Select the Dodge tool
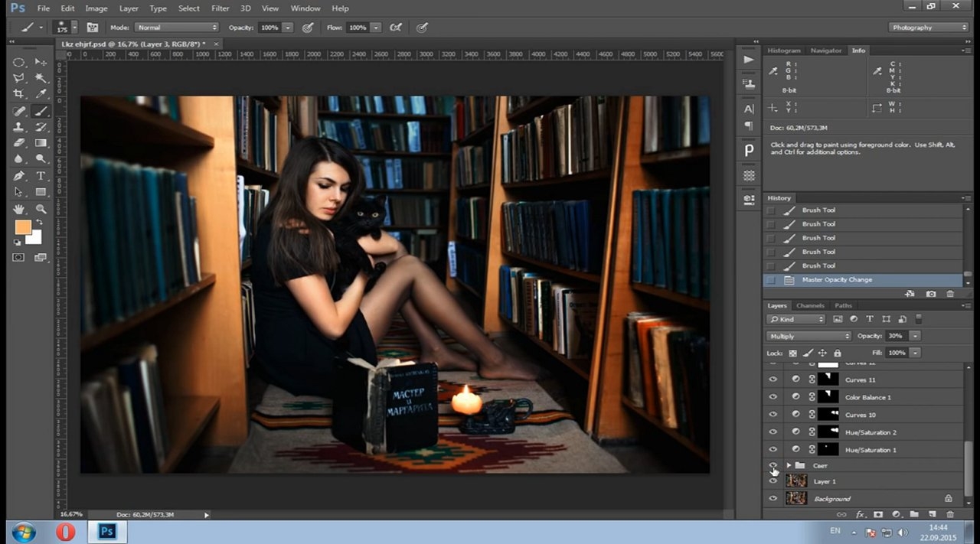 tap(41, 159)
